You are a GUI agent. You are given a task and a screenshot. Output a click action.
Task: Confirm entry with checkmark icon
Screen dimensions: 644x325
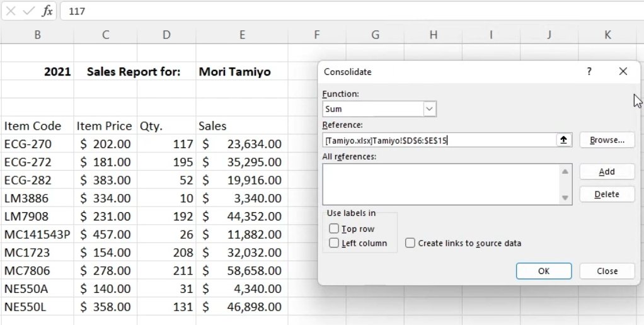click(29, 11)
